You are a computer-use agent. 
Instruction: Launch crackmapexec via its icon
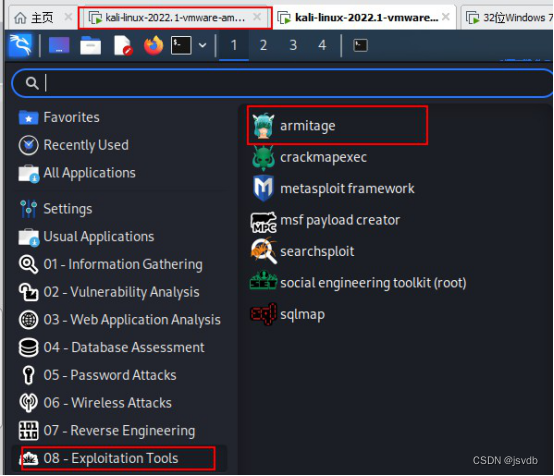pyautogui.click(x=263, y=158)
